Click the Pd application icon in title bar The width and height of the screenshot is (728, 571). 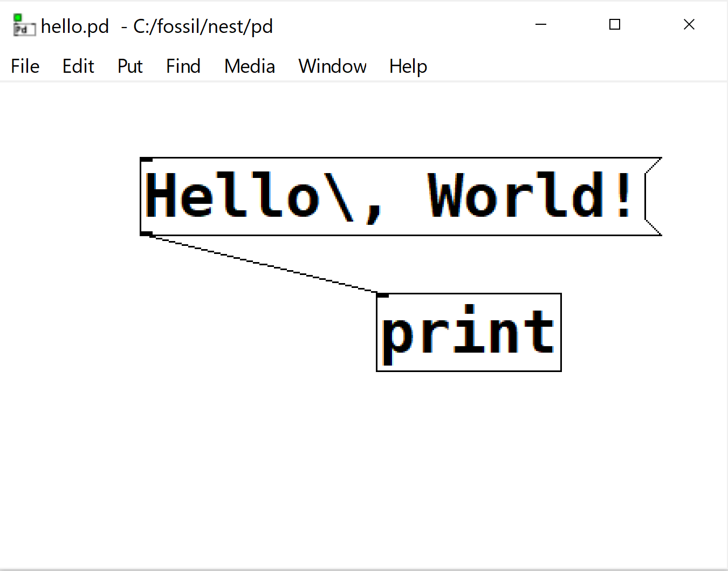[24, 25]
